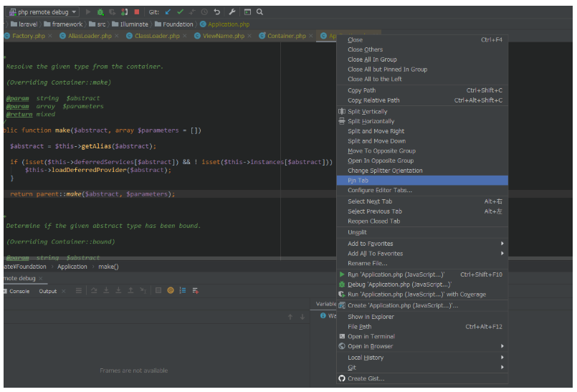Toggle the listen for PHP debug connections icon
This screenshot has width=577, height=392.
pyautogui.click(x=125, y=11)
